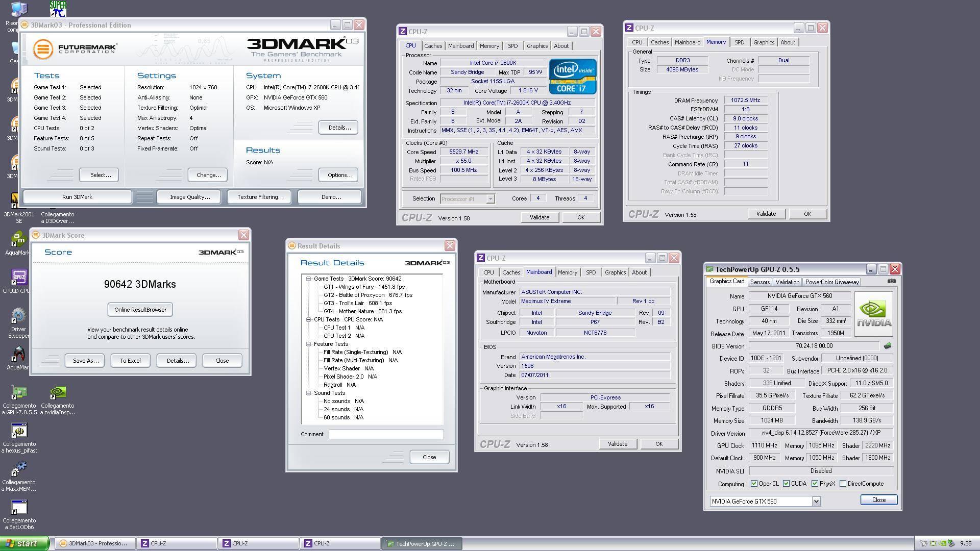The height and width of the screenshot is (551, 980).
Task: Click the Safely Remove Hardware tray icon
Action: click(951, 543)
